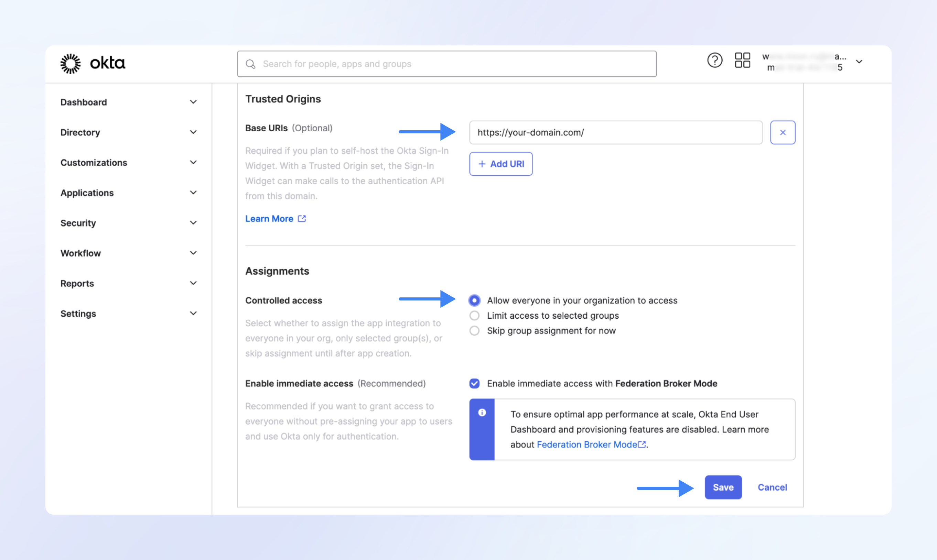The width and height of the screenshot is (937, 560).
Task: Click the Save button
Action: [723, 487]
